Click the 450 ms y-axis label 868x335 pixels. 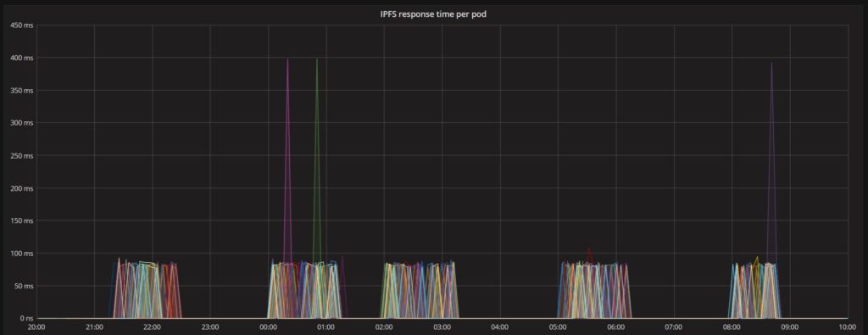coord(22,25)
